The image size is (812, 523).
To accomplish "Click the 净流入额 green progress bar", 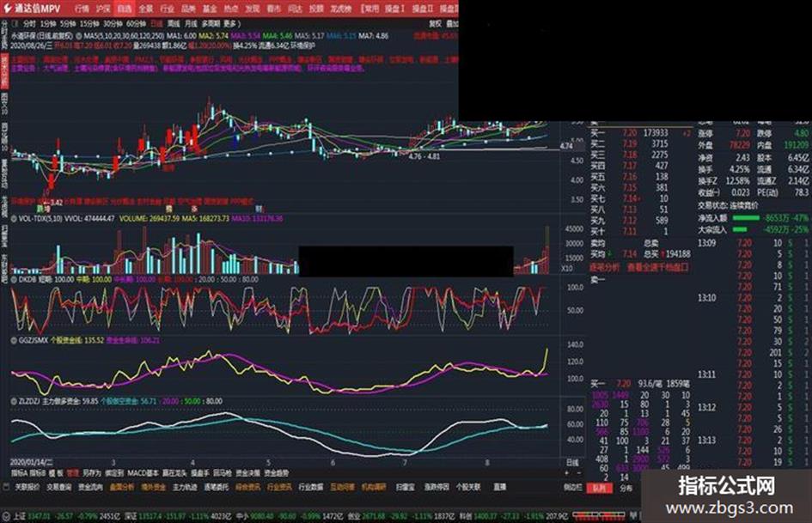I will pyautogui.click(x=745, y=218).
